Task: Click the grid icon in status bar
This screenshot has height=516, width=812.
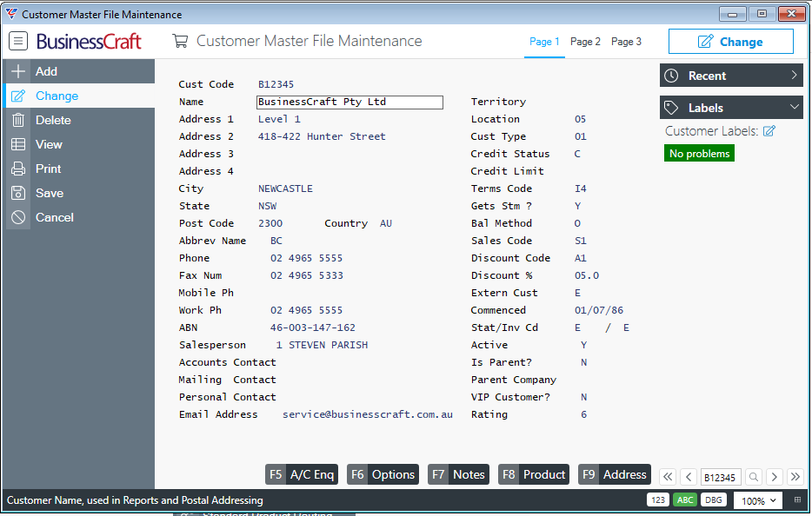Action: 797,500
